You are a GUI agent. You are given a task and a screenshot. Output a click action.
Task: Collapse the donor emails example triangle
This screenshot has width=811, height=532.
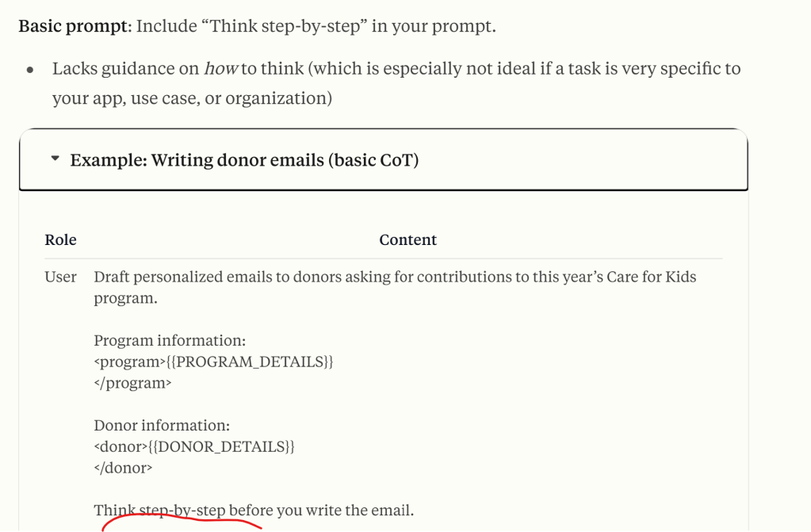55,159
